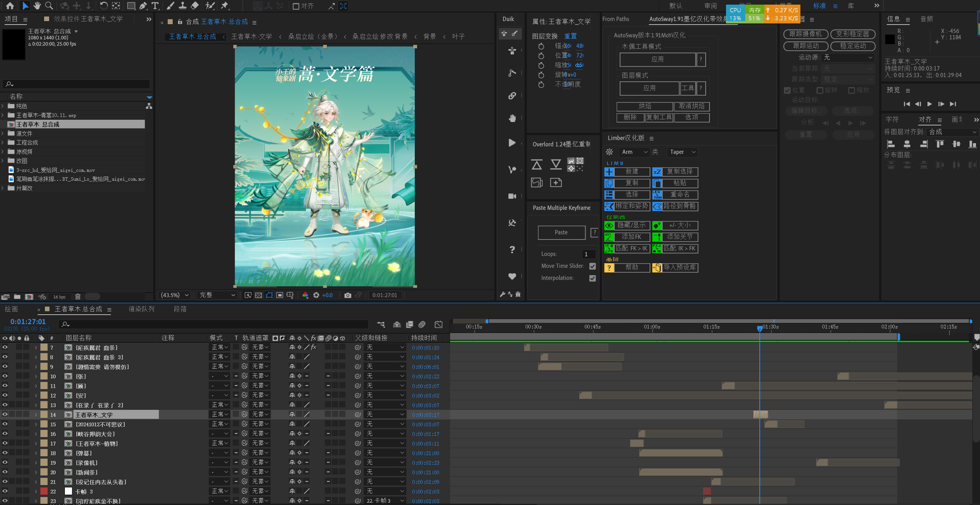Click AutoSway 烘焙 button
The image size is (980, 505).
tap(645, 106)
